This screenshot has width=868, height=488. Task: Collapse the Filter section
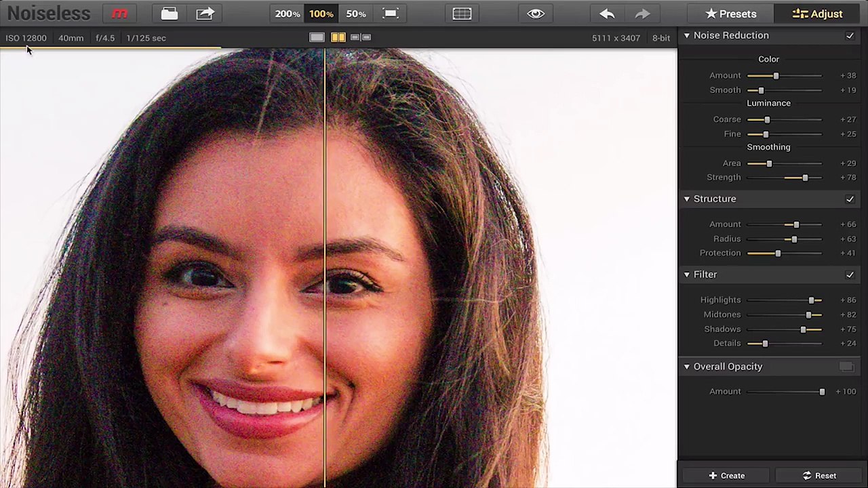687,274
